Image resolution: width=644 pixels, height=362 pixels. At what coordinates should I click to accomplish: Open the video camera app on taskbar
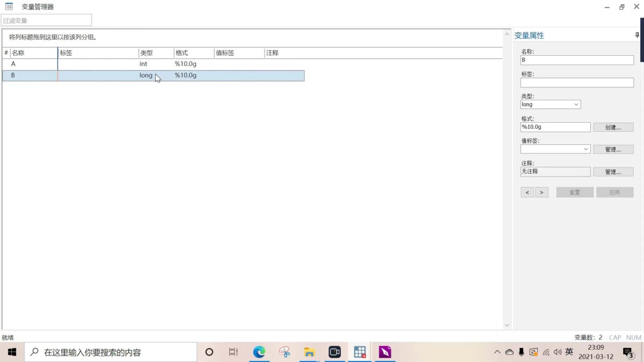click(335, 352)
